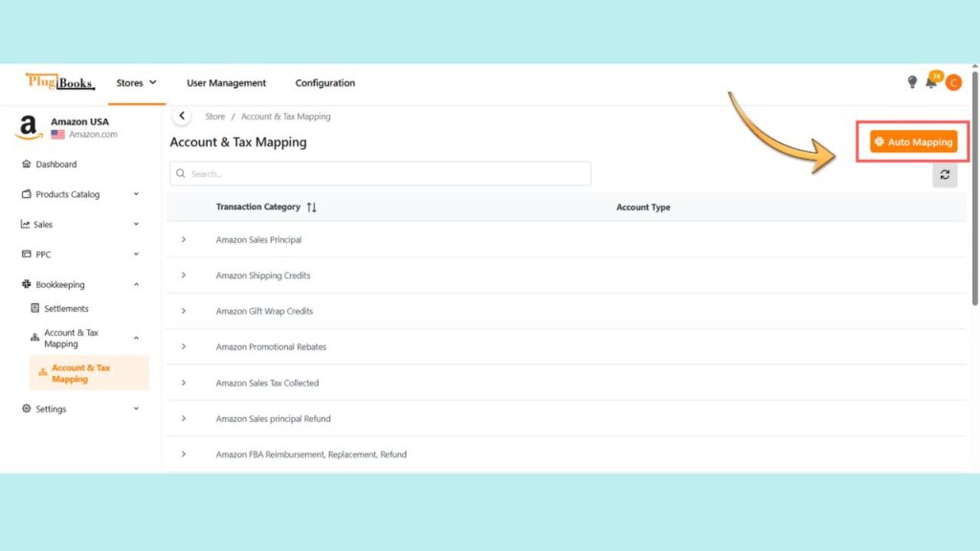Click the Dashboard home icon
The image size is (980, 551).
pyautogui.click(x=26, y=164)
